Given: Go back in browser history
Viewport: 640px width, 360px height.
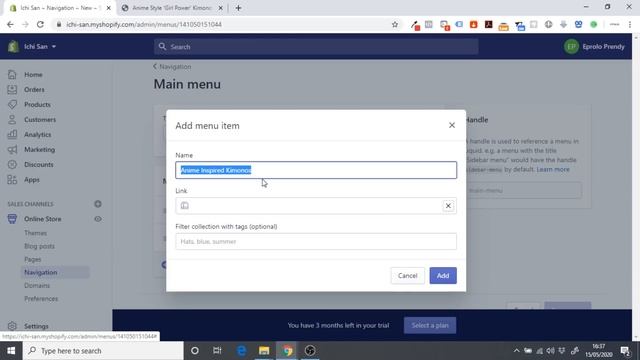Looking at the screenshot, I should [10, 24].
